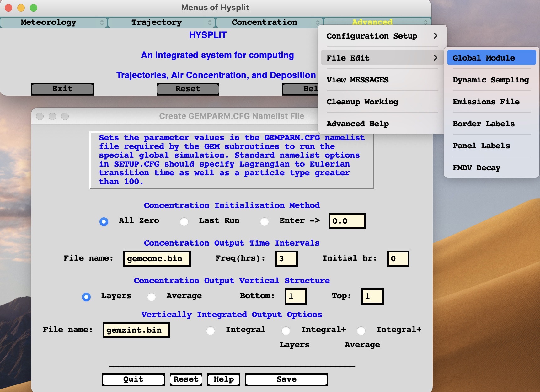Maximize the Menus of Hysplit window
540x392 pixels.
point(34,8)
